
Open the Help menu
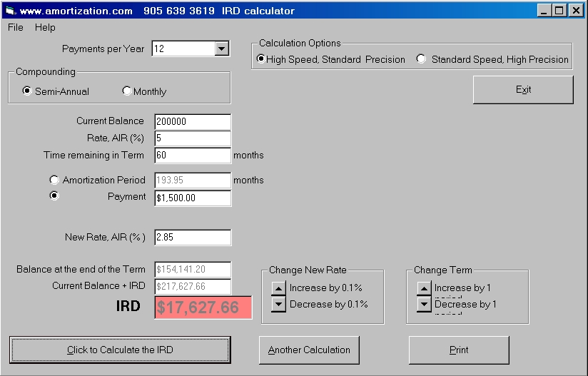(45, 27)
